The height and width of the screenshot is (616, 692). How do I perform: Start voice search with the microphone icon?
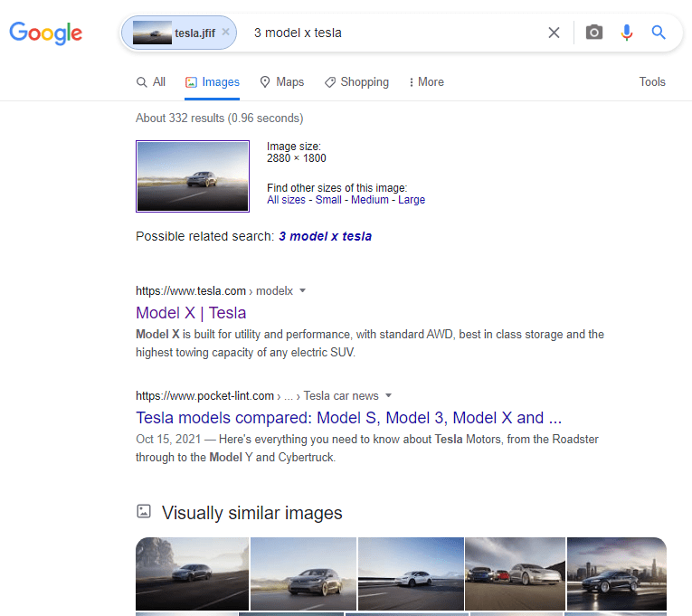tap(626, 33)
